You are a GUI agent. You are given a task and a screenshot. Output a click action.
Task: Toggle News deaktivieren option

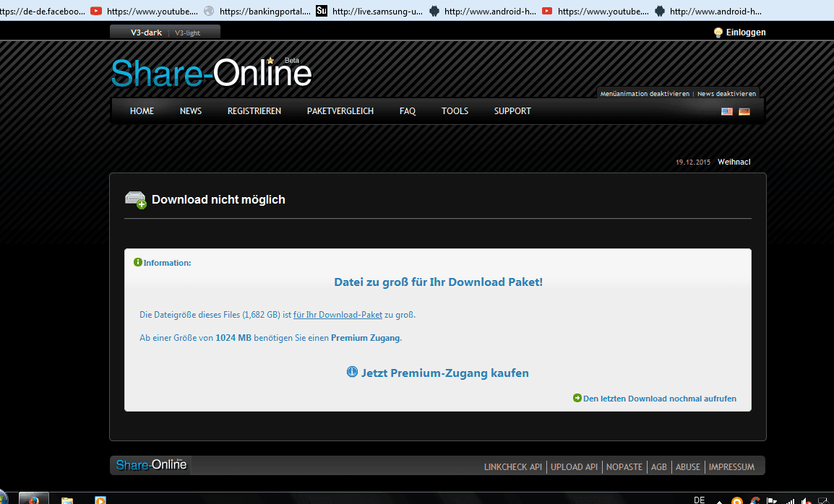pos(726,94)
